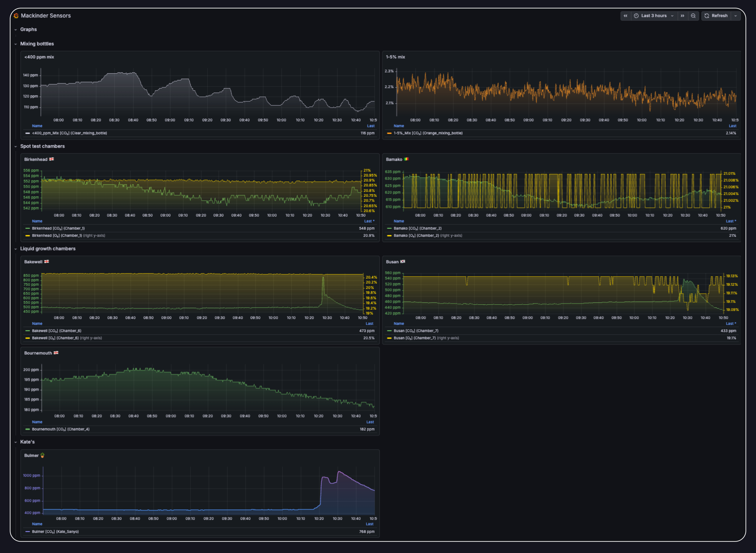Shift time range backward with double-left arrows
The width and height of the screenshot is (756, 553).
(x=626, y=16)
